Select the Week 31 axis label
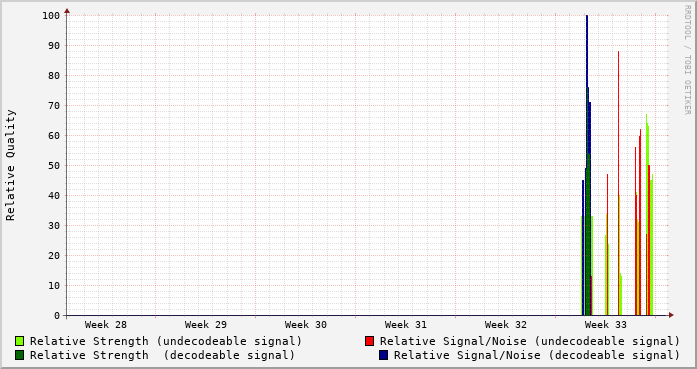The height and width of the screenshot is (369, 697). [x=406, y=325]
